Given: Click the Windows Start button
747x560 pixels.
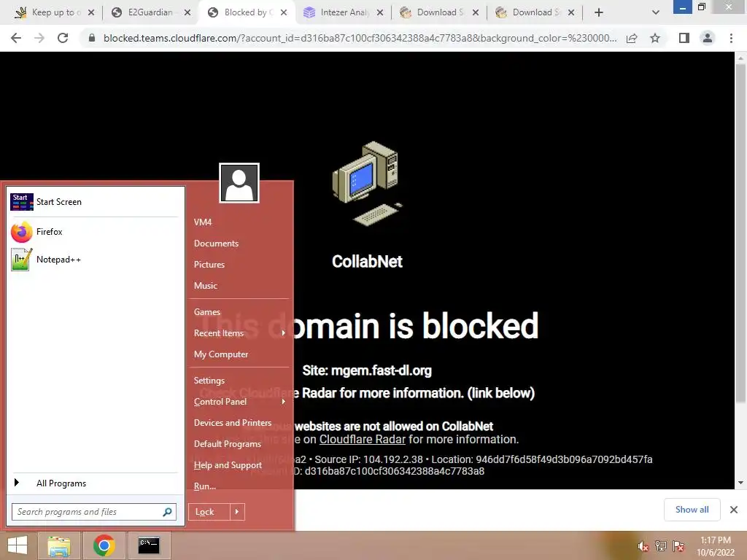Looking at the screenshot, I should 18,545.
